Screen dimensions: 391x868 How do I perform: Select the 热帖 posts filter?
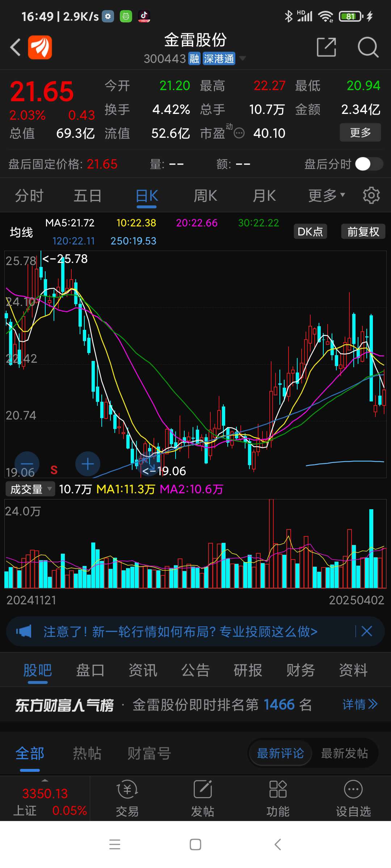coord(87,753)
